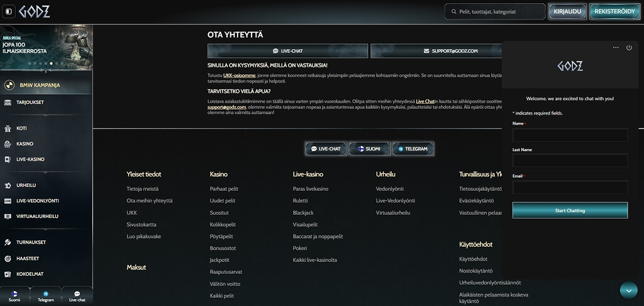Open Suomi language flag in bottom bar
Image resolution: width=644 pixels, height=306 pixels.
(14, 293)
